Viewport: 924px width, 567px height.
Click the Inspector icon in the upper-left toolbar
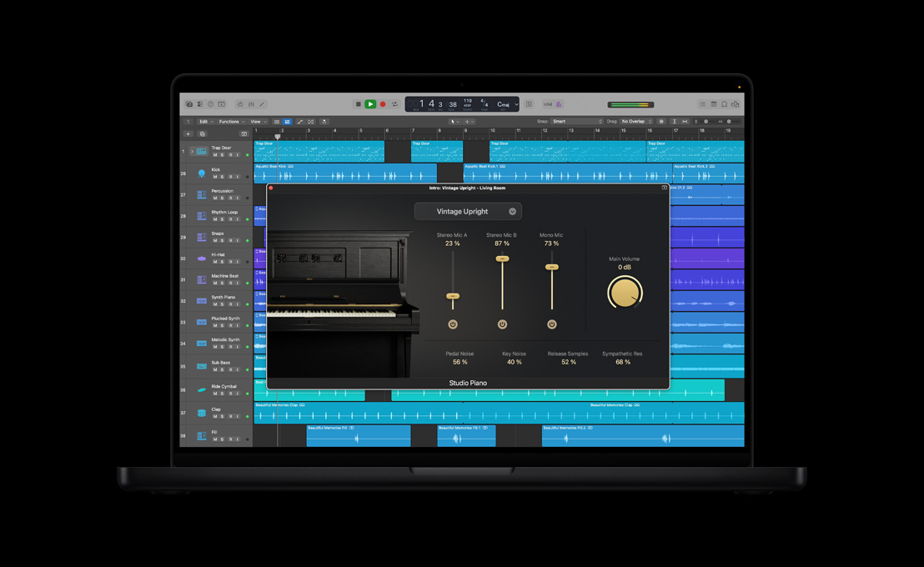(x=199, y=103)
